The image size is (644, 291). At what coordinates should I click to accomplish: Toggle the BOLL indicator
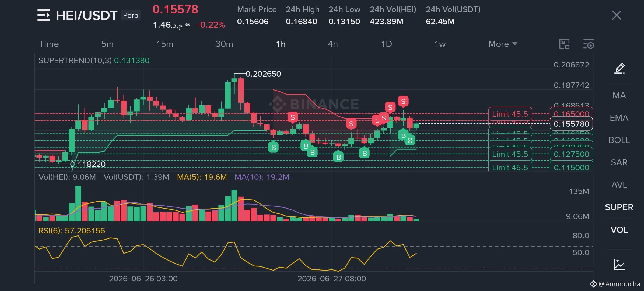coord(619,140)
